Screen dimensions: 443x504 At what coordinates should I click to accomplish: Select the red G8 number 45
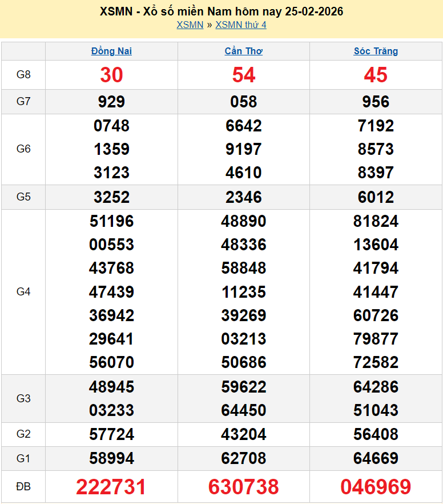tap(376, 75)
